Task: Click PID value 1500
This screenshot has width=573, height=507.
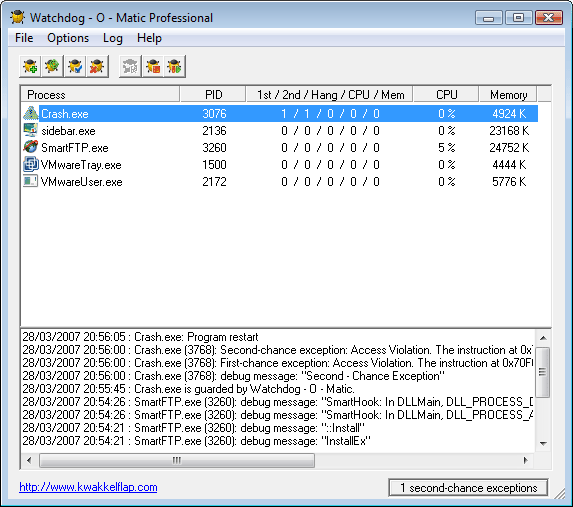Action: (215, 165)
